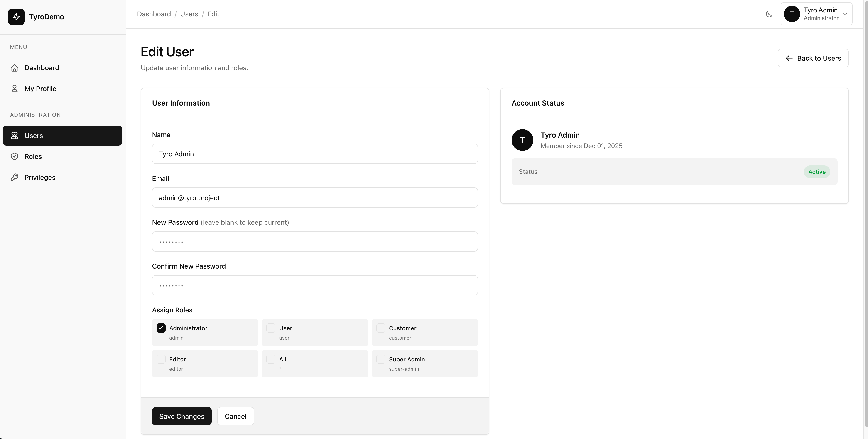Cancel the user edit form
The height and width of the screenshot is (439, 868).
tap(235, 416)
